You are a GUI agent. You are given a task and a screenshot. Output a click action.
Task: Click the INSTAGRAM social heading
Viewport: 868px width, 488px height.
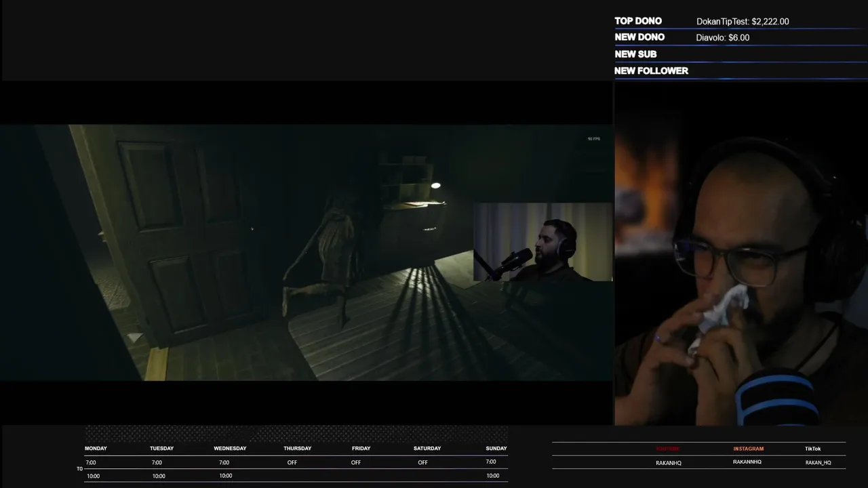pyautogui.click(x=748, y=449)
